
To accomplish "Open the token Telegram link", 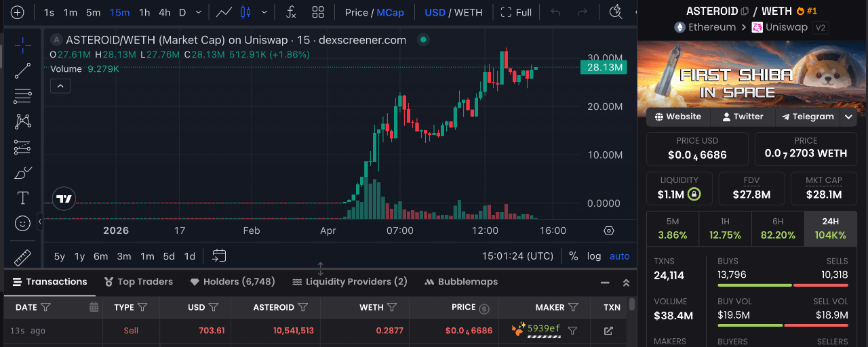I will pyautogui.click(x=808, y=117).
